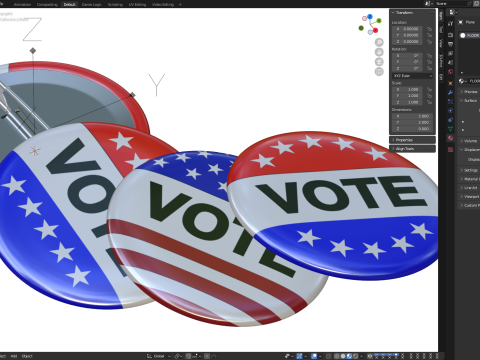Image resolution: width=480 pixels, height=360 pixels.
Task: Toggle lock on Rotation Z
Action: [430, 68]
